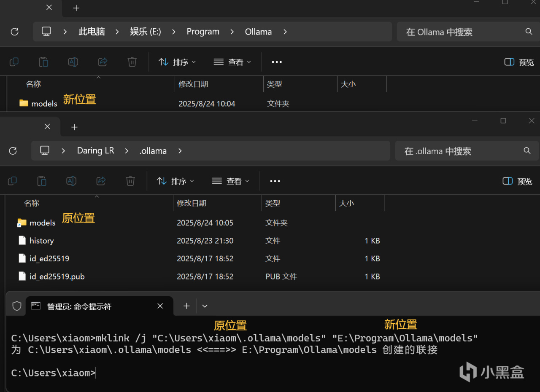Screen dimensions: 540x392
Task: Open more options (…) in Ollama window toolbar
Action: coord(277,62)
